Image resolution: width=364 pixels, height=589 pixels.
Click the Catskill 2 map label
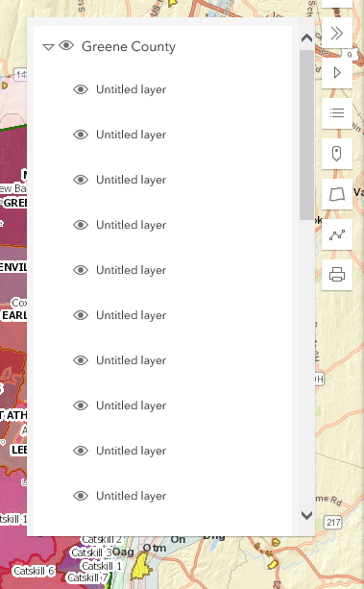pyautogui.click(x=102, y=539)
